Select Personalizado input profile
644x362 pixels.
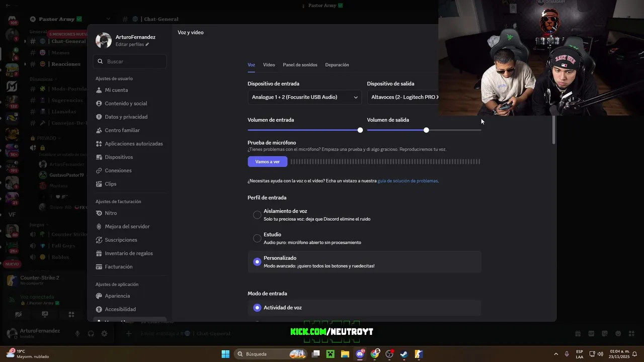[364, 261]
